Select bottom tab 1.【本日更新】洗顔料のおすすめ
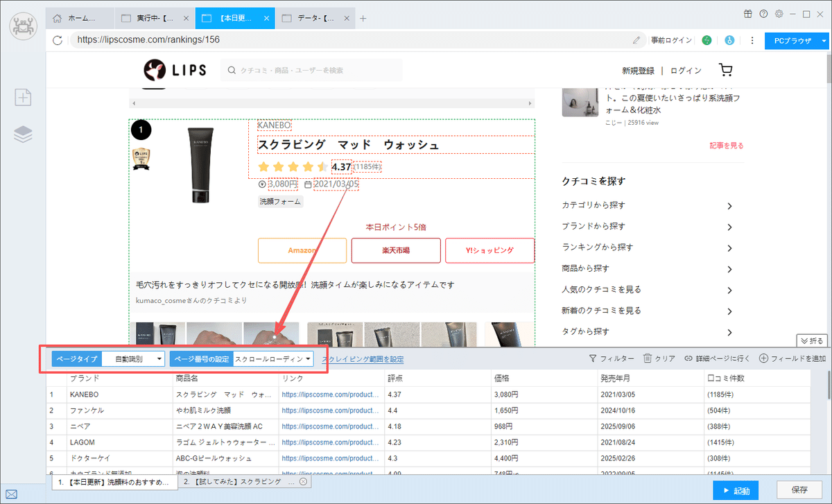832x504 pixels. (x=115, y=481)
